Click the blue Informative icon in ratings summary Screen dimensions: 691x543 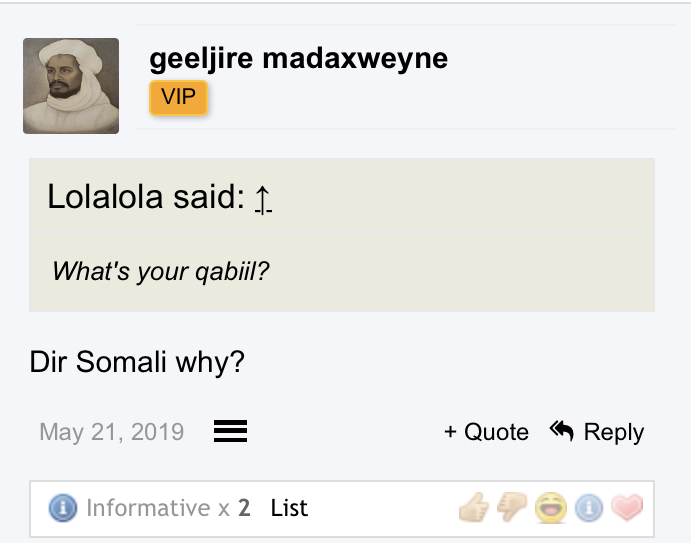pyautogui.click(x=63, y=508)
